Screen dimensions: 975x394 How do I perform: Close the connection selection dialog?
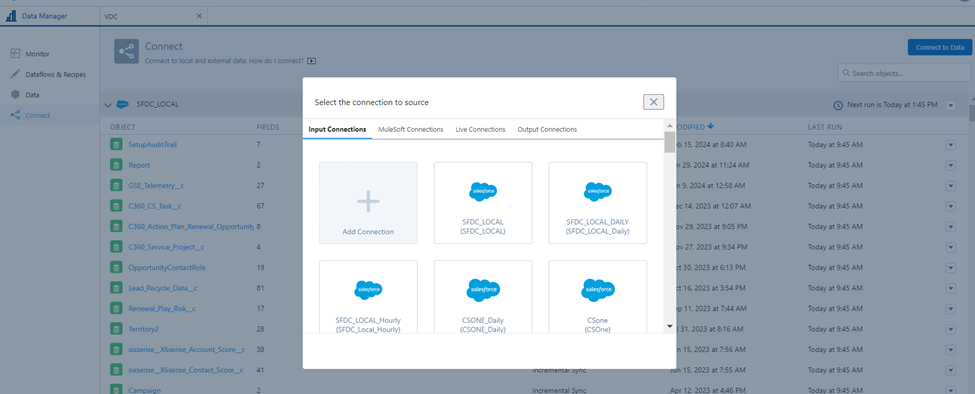[653, 102]
